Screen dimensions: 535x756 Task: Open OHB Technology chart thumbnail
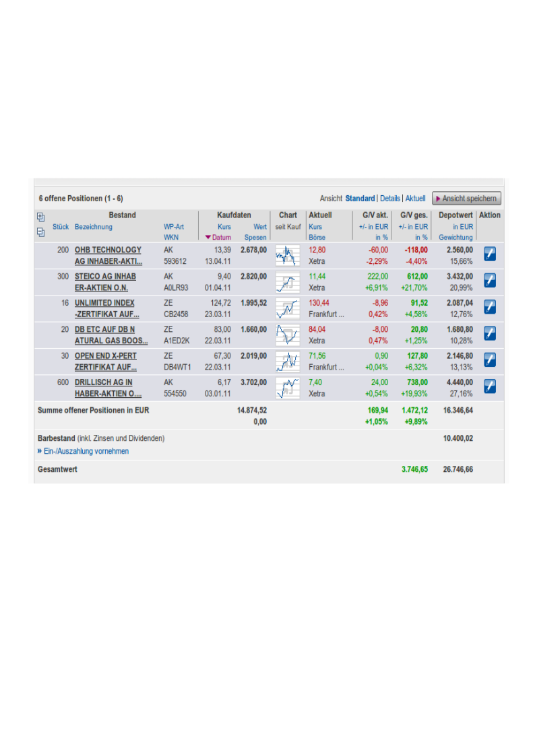click(x=288, y=256)
